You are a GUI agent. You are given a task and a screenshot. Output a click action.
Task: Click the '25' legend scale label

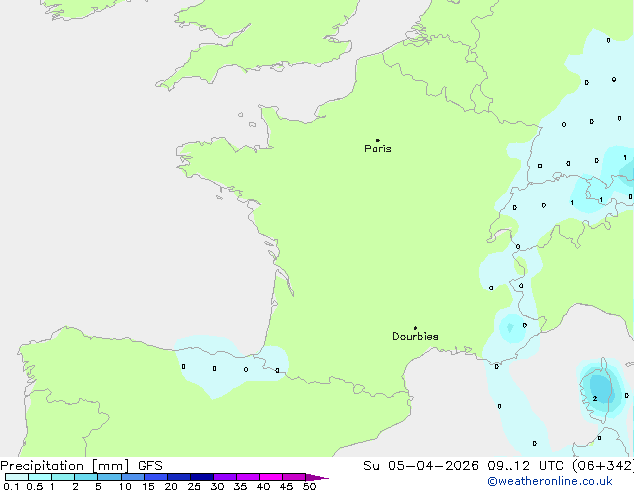point(194,486)
